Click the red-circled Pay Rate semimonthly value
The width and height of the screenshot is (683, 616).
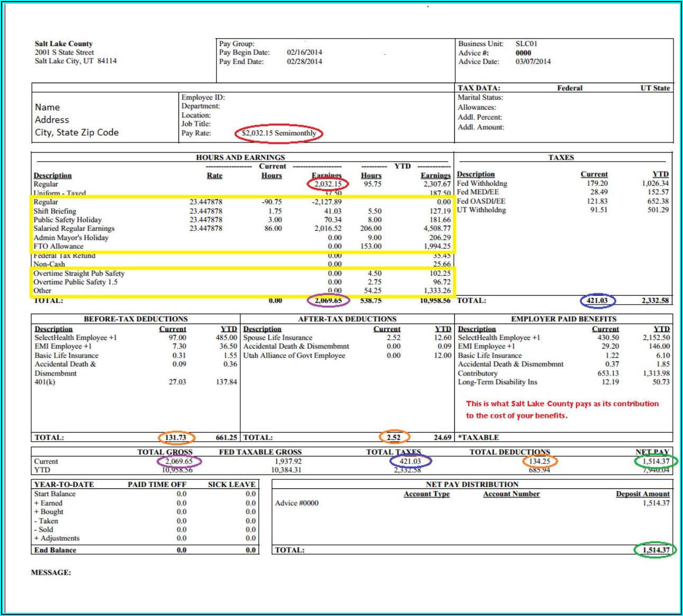[x=278, y=133]
